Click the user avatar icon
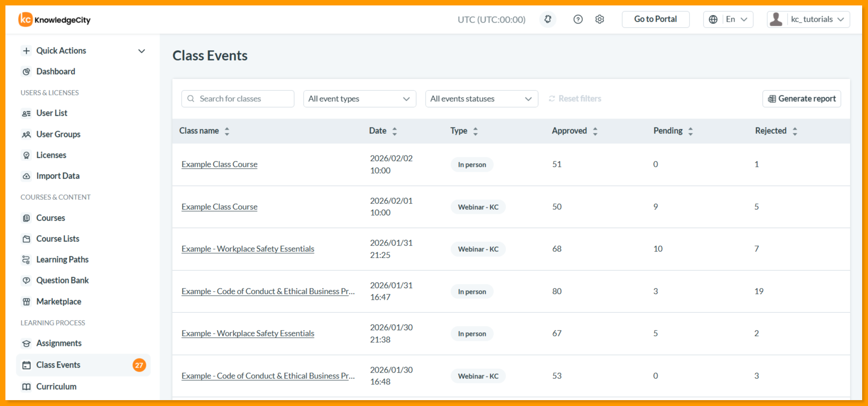The width and height of the screenshot is (868, 406). click(x=776, y=19)
